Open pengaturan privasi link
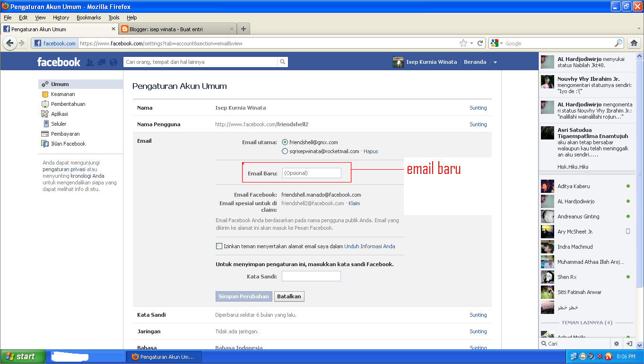This screenshot has width=644, height=364. click(64, 169)
